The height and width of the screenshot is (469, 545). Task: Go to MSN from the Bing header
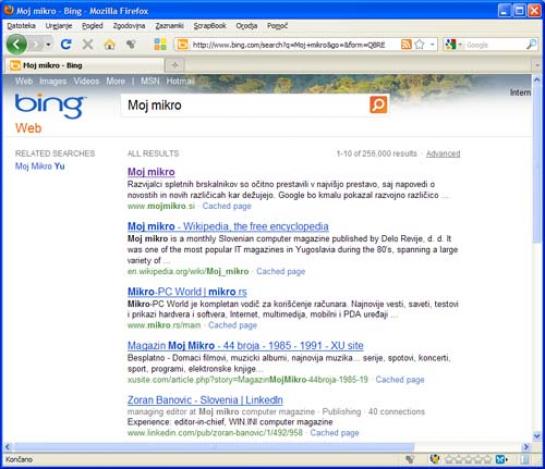(x=150, y=81)
